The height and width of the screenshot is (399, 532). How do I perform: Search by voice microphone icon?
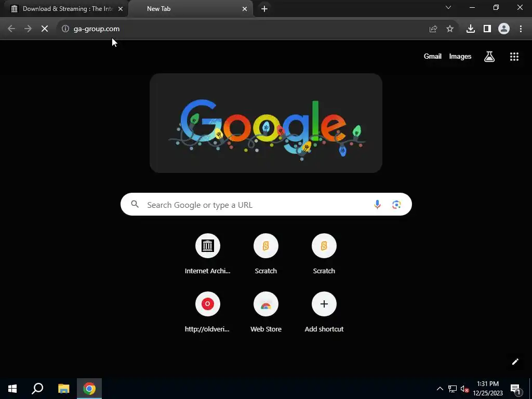pos(377,205)
